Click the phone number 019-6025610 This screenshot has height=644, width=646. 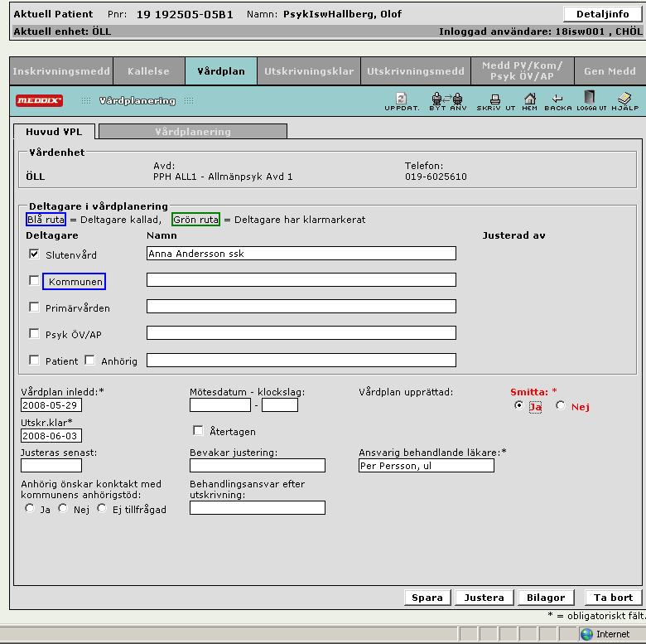tap(436, 177)
